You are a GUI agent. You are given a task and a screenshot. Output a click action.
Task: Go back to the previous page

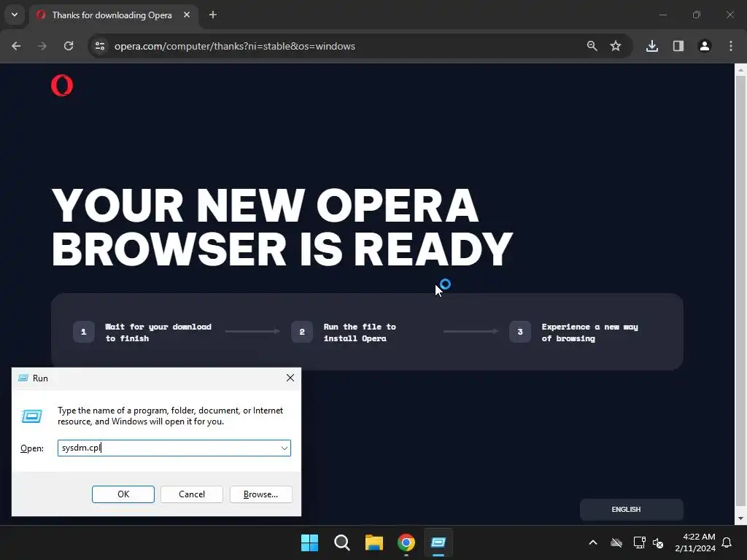16,46
